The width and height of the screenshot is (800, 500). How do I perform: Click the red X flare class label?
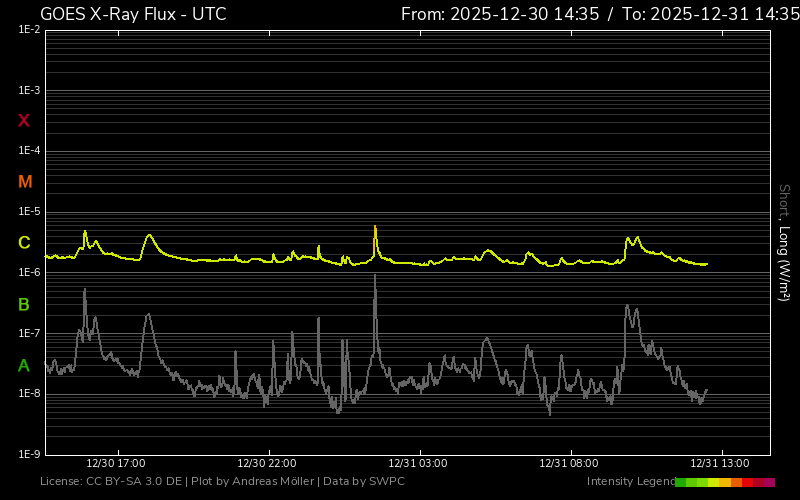click(x=24, y=121)
